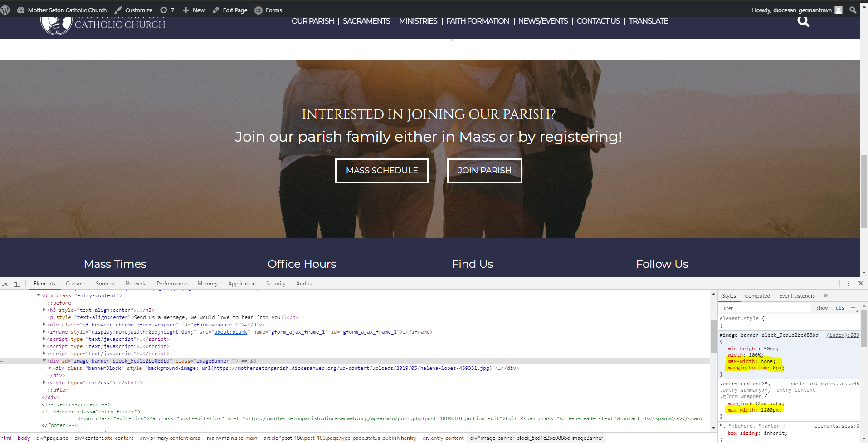
Task: Click the WordPress logo in admin bar
Action: point(5,10)
